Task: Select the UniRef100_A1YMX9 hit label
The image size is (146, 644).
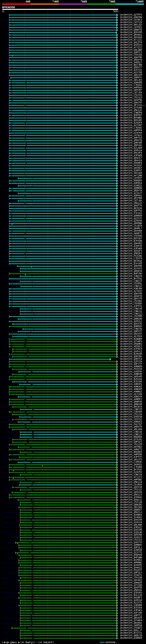Action: pos(131,336)
